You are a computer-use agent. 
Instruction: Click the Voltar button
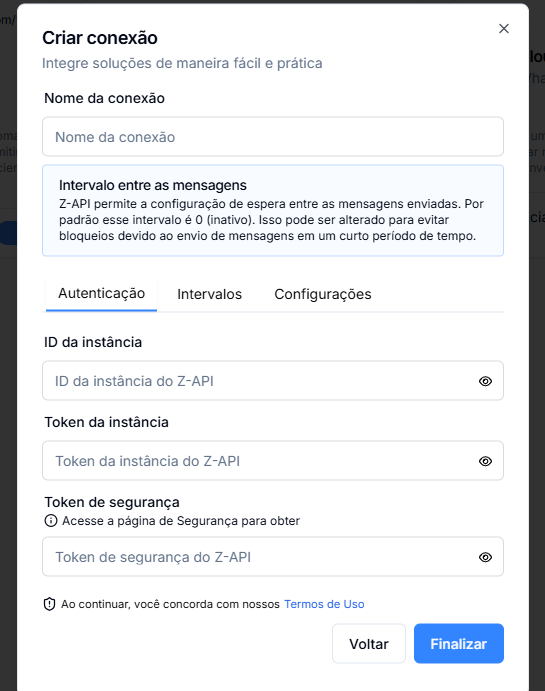pos(369,643)
